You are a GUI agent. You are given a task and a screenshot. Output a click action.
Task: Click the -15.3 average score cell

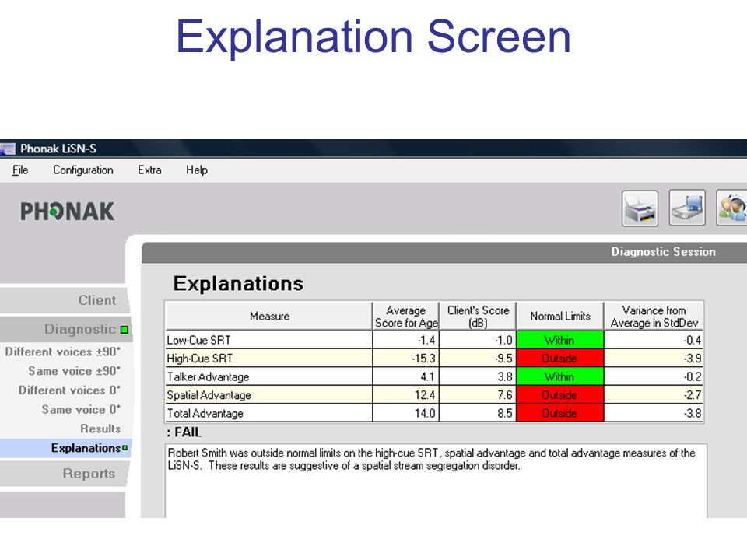pos(405,358)
